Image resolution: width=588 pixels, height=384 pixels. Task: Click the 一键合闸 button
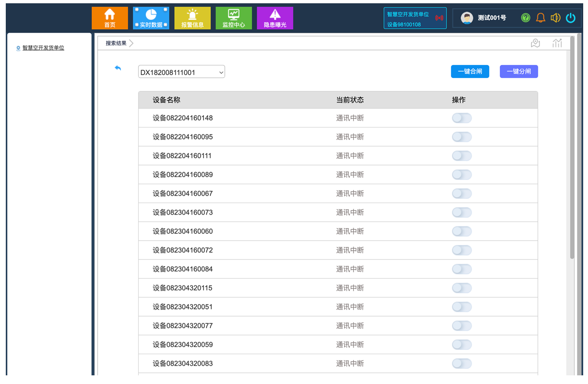(470, 71)
